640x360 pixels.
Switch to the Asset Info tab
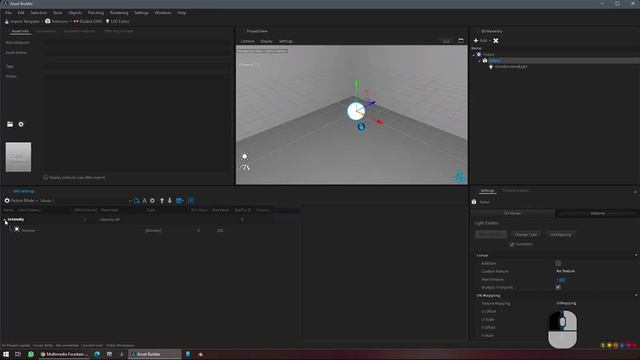[20, 31]
